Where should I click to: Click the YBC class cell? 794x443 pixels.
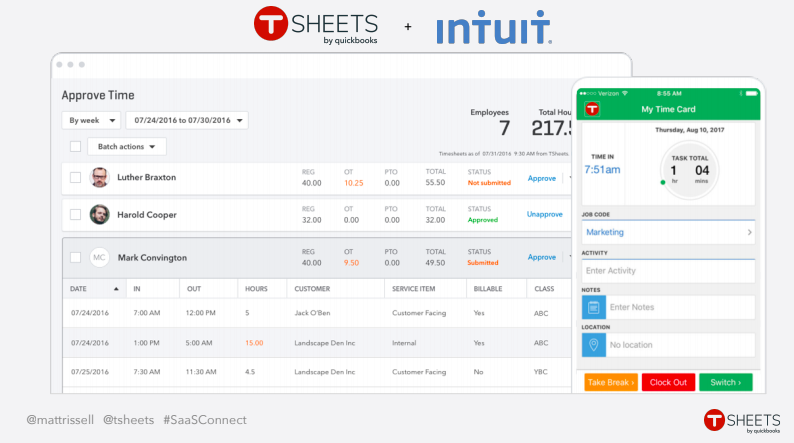tap(540, 372)
